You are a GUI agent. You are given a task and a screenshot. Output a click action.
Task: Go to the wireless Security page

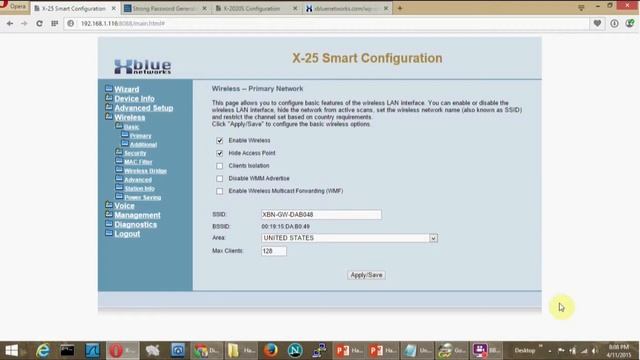pos(135,153)
